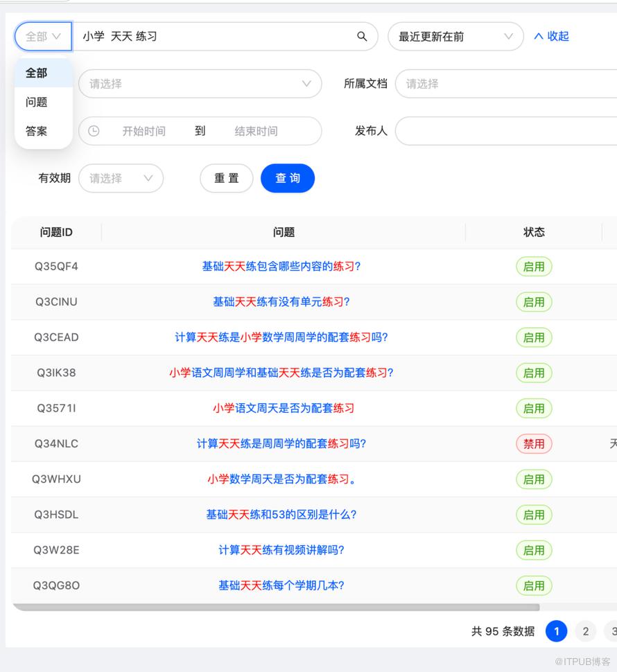The width and height of the screenshot is (617, 672).
Task: Collapse filters with the 收起 link
Action: tap(551, 37)
